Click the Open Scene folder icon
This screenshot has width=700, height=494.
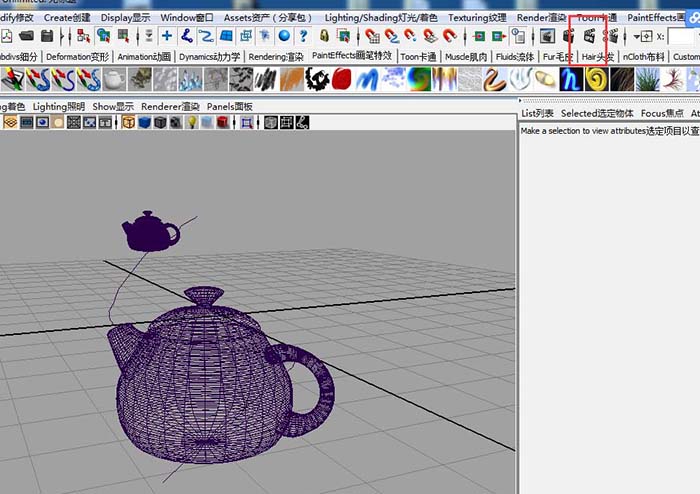(27, 36)
